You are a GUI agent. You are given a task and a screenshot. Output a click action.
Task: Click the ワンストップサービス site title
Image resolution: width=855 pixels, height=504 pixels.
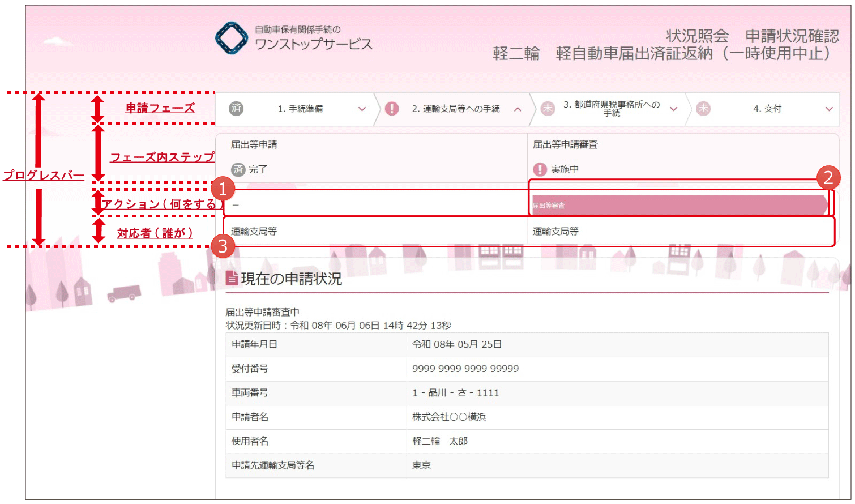click(313, 44)
